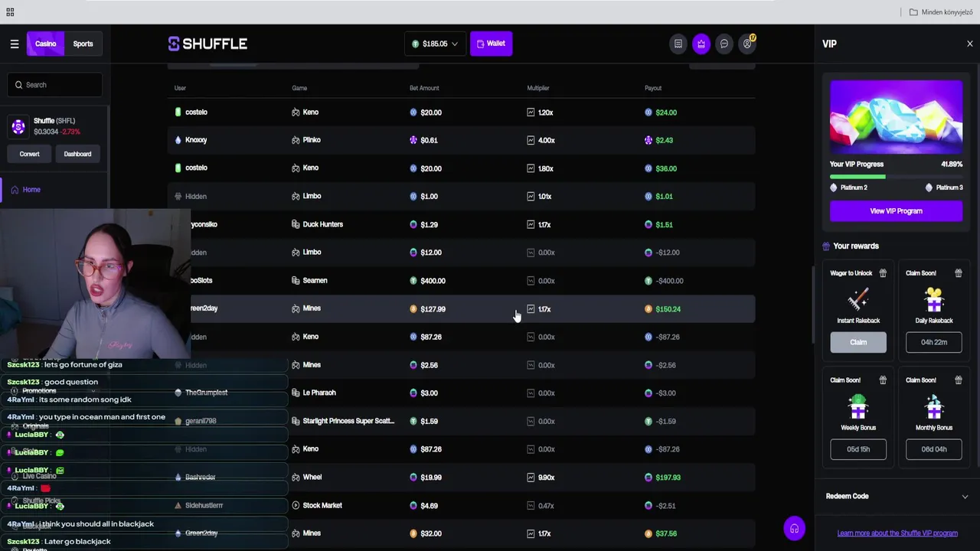The width and height of the screenshot is (980, 551).
Task: Open the hamburger sidebar menu
Action: pyautogui.click(x=15, y=44)
